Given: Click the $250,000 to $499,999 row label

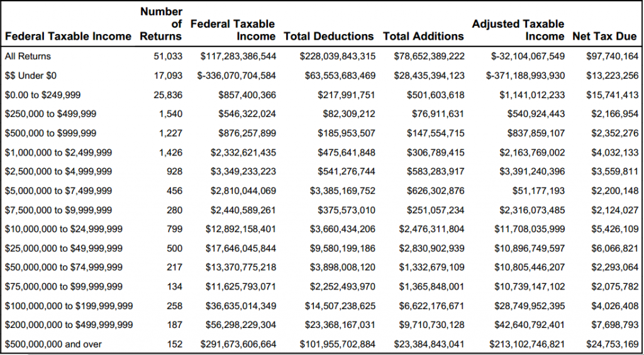Looking at the screenshot, I should (50, 114).
